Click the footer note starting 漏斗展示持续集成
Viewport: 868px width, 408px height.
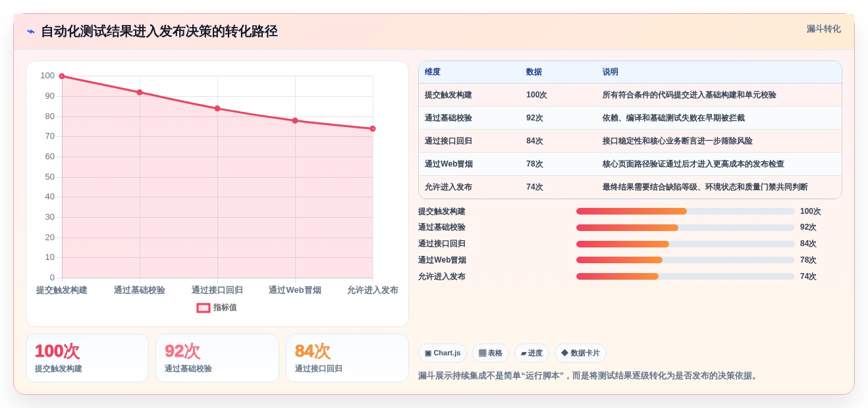pyautogui.click(x=589, y=376)
